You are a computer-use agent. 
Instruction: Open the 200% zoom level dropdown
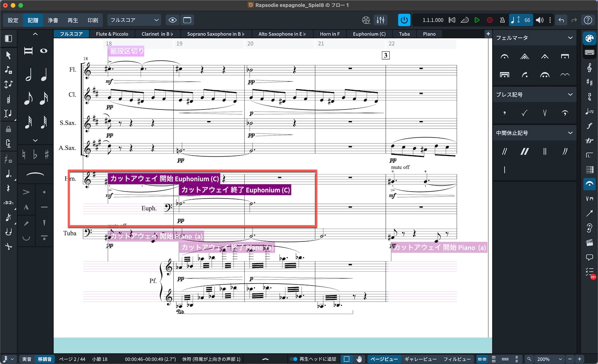pos(549,359)
